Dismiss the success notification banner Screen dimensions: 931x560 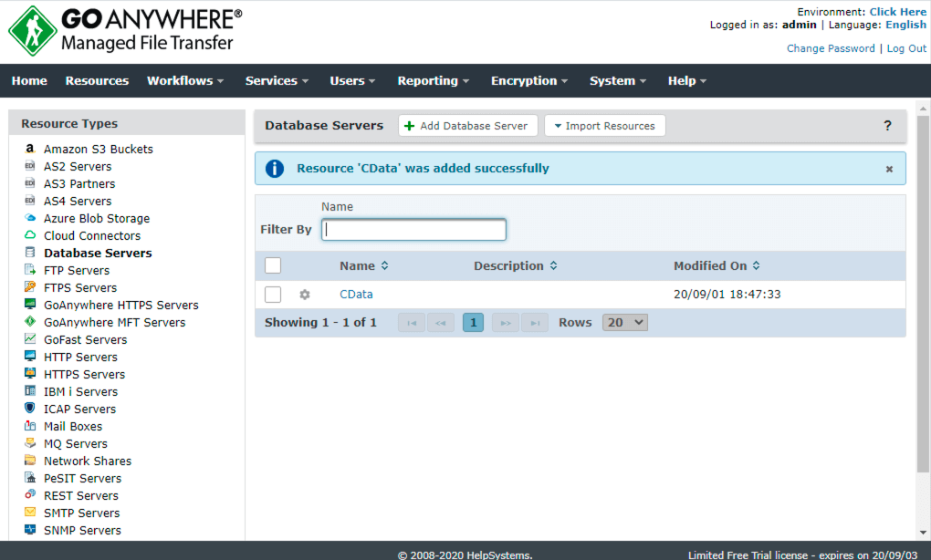coord(889,169)
